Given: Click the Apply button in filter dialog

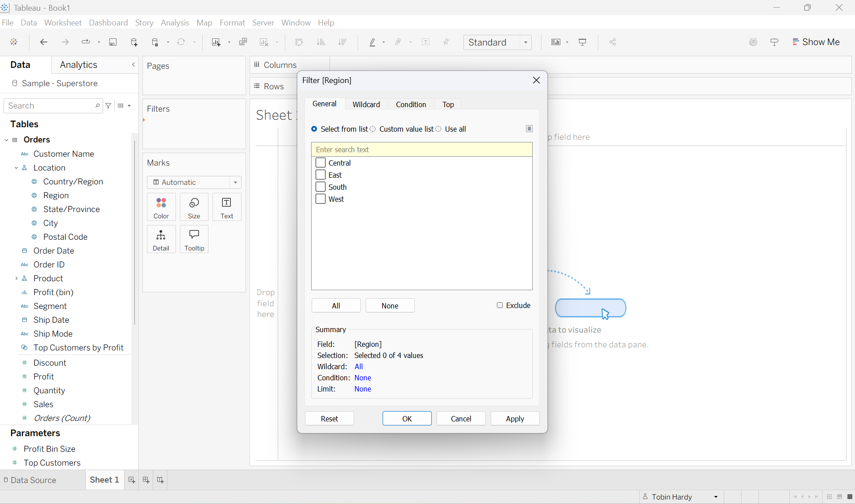Looking at the screenshot, I should (515, 418).
